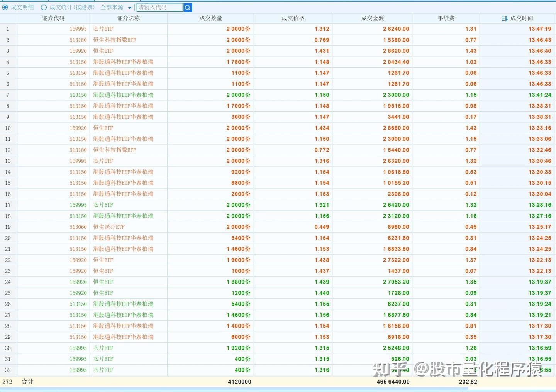Select the amount 1 9516.00
This screenshot has width=556, height=392.
(396, 106)
